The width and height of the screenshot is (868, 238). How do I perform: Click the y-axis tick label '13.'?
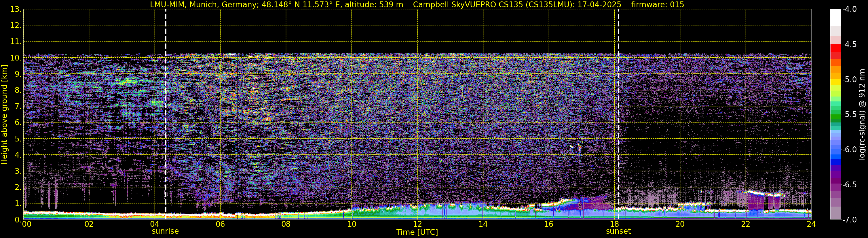pyautogui.click(x=16, y=9)
